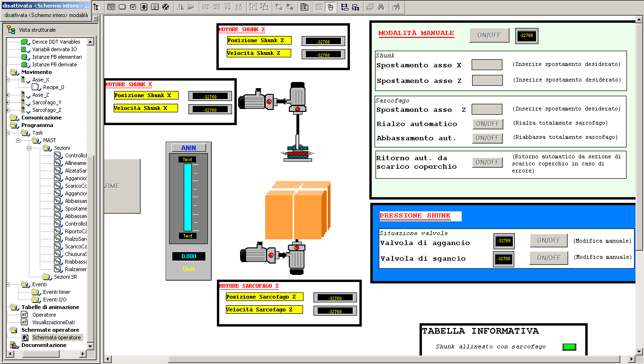This screenshot has width=644, height=364.
Task: Expand the Sarcofago_Z tree node
Action: pos(8,110)
